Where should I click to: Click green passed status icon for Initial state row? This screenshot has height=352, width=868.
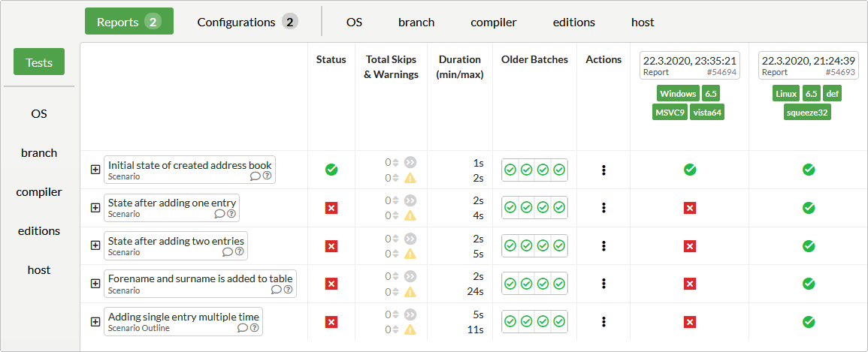tap(331, 170)
